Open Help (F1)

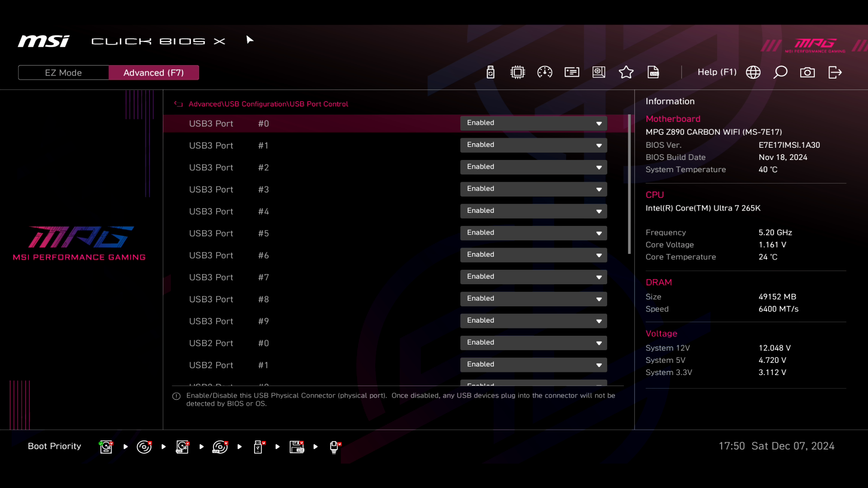717,72
